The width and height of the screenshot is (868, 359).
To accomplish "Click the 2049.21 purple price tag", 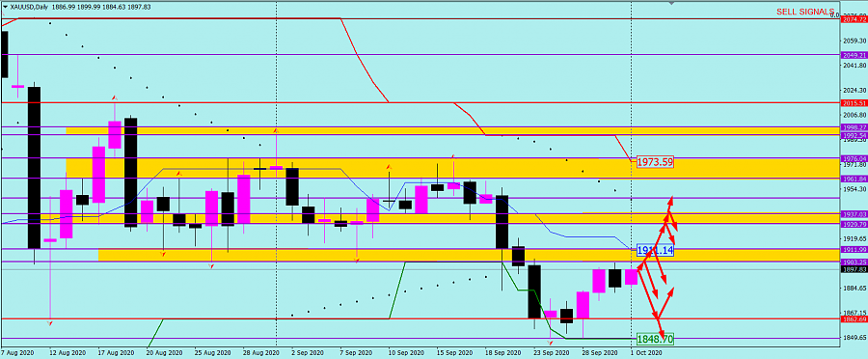I will coord(854,55).
